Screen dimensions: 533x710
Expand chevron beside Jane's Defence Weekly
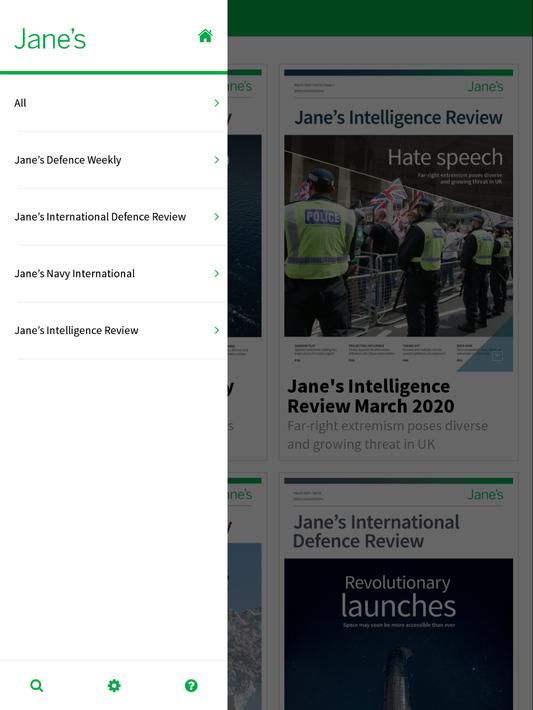click(217, 160)
